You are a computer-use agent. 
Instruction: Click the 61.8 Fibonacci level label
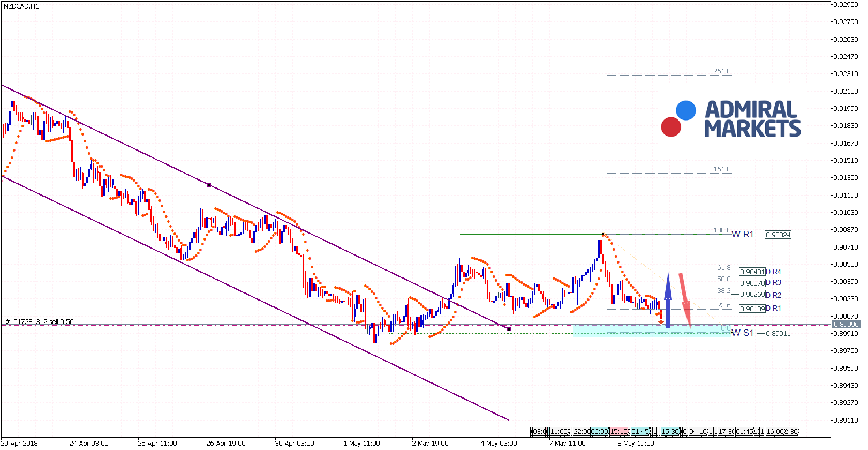pyautogui.click(x=724, y=268)
